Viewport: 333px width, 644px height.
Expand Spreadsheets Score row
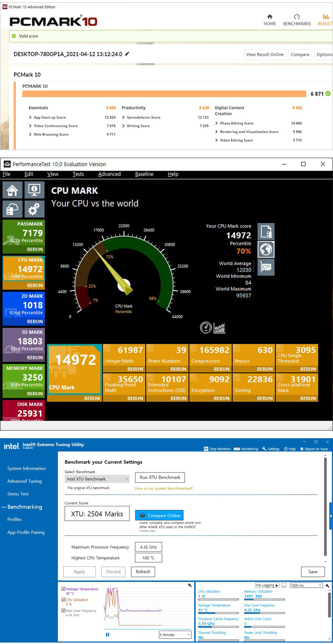click(x=124, y=117)
